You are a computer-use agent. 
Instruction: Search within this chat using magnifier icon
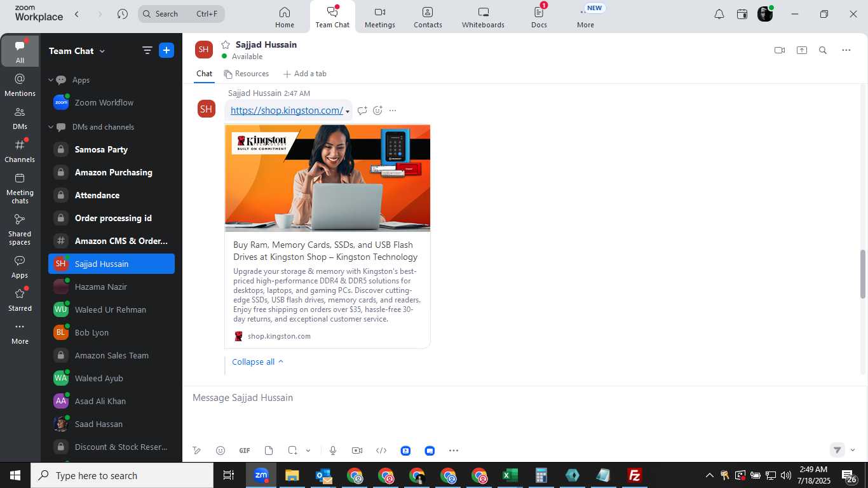(x=823, y=50)
